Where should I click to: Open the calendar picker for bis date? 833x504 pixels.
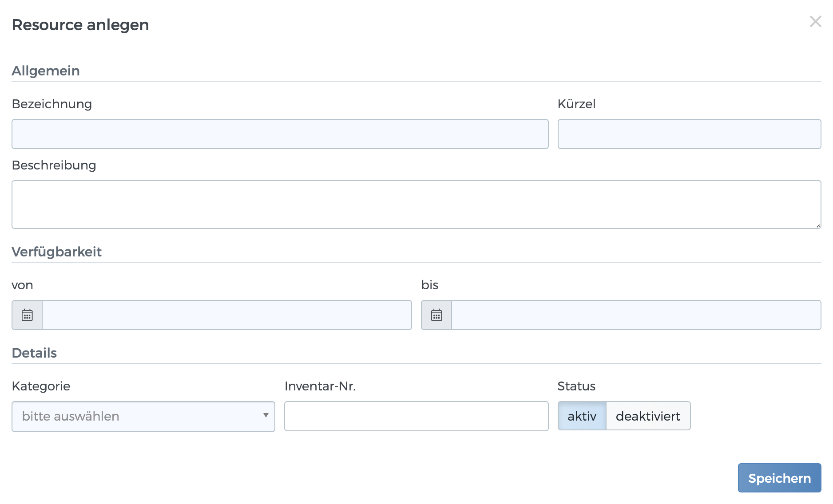coord(436,315)
